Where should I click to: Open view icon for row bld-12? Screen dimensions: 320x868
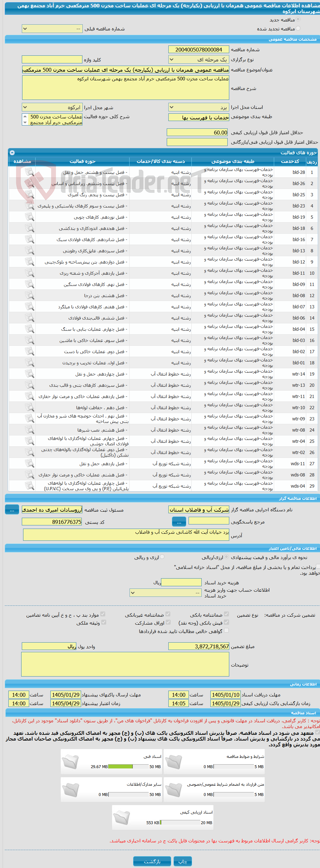tap(30, 262)
